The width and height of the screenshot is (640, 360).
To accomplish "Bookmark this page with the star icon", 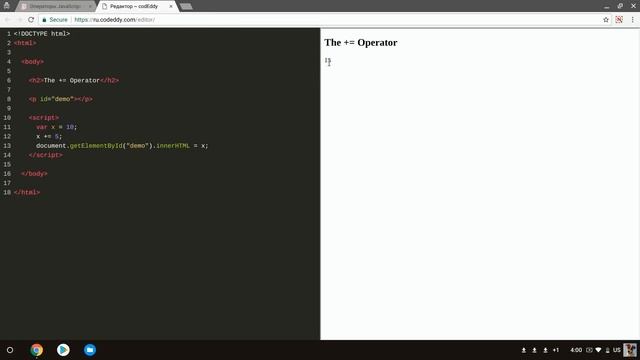I will point(606,20).
